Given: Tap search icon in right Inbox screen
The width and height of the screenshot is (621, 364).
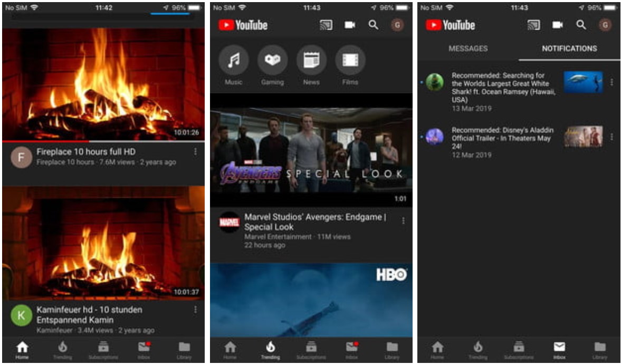Looking at the screenshot, I should (x=581, y=25).
